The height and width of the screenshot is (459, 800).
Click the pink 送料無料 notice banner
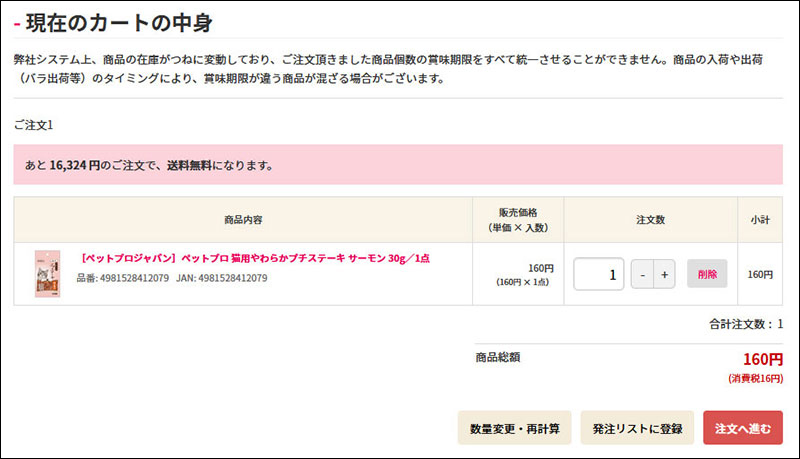click(398, 165)
